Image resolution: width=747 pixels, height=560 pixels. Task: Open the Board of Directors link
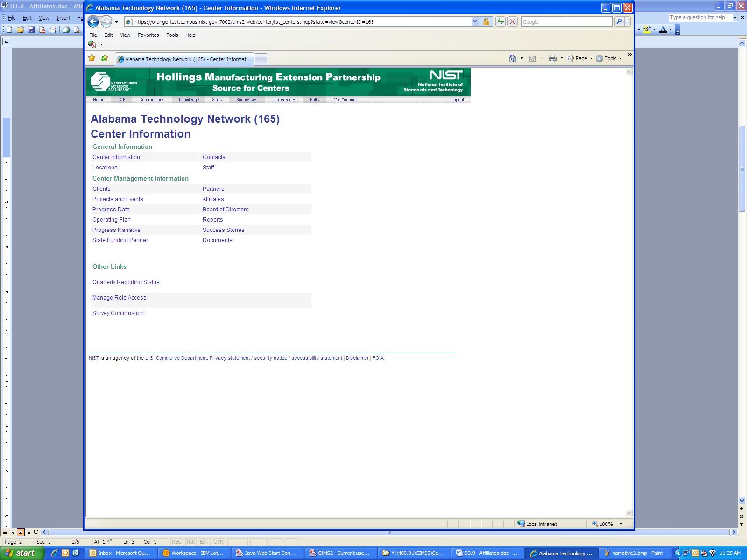(226, 210)
